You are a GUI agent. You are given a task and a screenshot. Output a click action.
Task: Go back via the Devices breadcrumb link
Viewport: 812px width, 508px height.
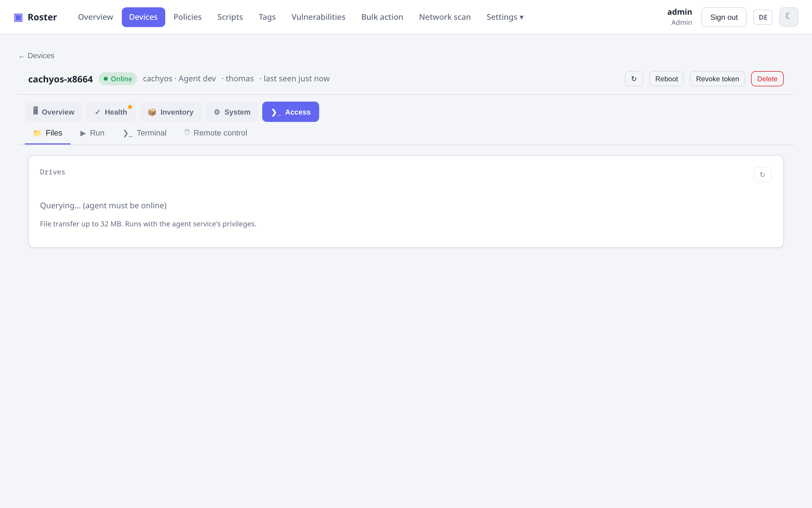37,56
